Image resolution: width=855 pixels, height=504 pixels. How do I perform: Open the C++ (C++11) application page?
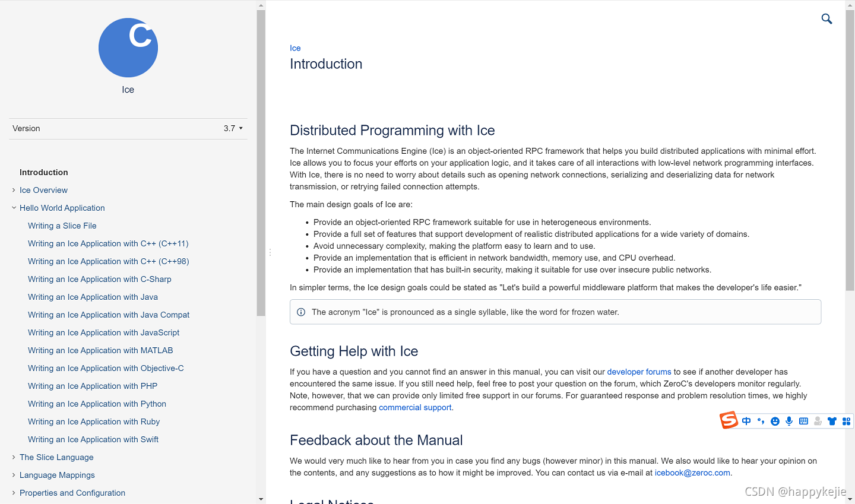point(108,243)
